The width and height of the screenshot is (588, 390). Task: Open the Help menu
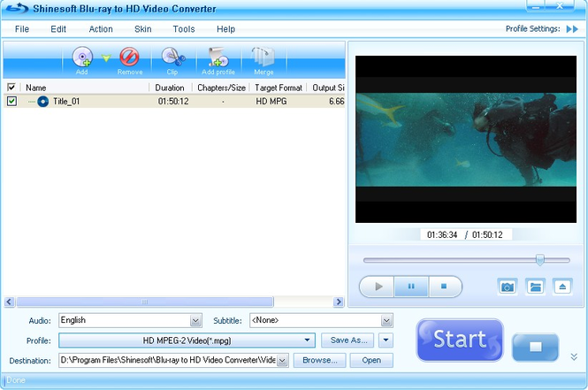point(225,29)
